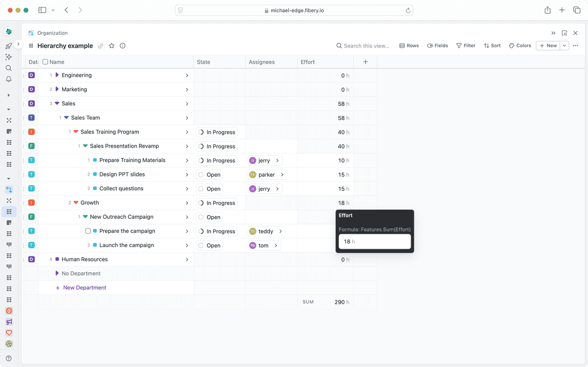Open notifications bell in the sidebar
This screenshot has height=367, width=588.
(x=9, y=79)
